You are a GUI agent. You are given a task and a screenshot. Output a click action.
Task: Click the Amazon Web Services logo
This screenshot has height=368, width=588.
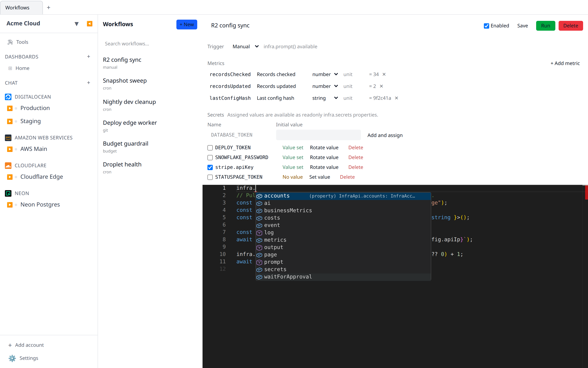(x=8, y=138)
